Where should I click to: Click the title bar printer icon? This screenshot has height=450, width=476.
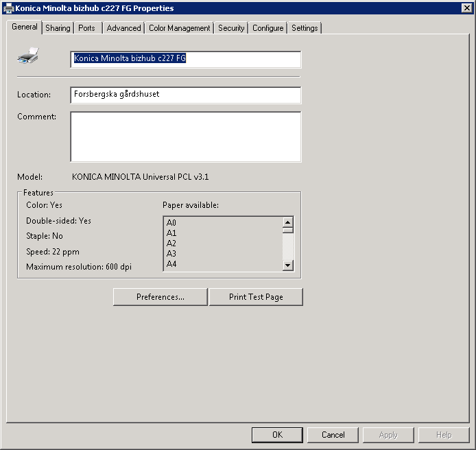coord(8,8)
